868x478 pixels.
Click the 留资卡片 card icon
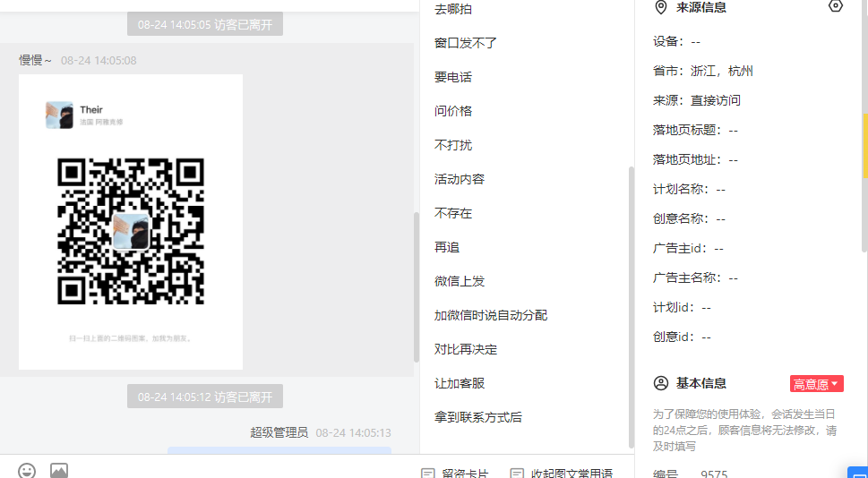coord(428,474)
